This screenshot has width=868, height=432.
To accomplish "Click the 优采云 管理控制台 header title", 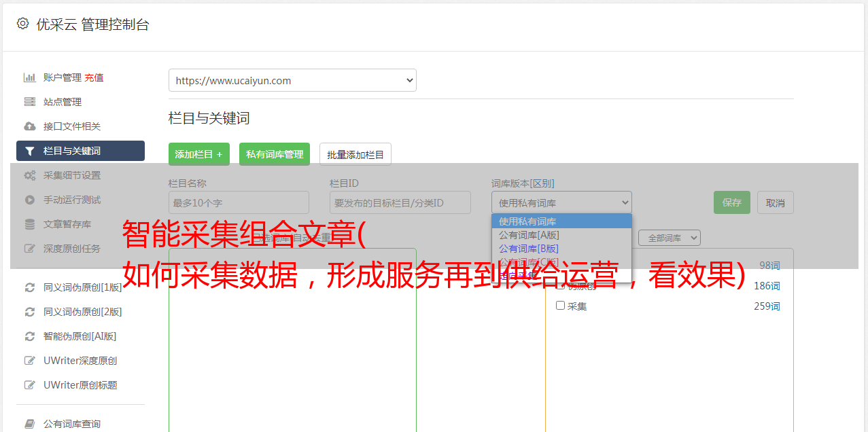I will [x=92, y=24].
